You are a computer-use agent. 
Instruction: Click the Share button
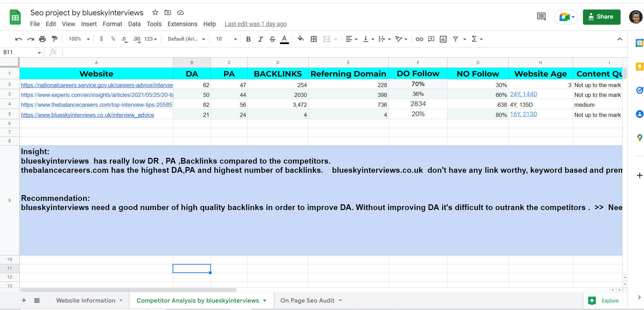(602, 17)
